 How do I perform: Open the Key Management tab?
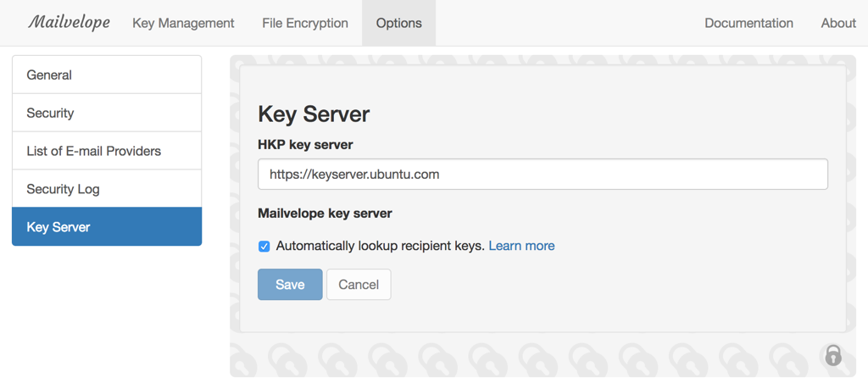183,23
